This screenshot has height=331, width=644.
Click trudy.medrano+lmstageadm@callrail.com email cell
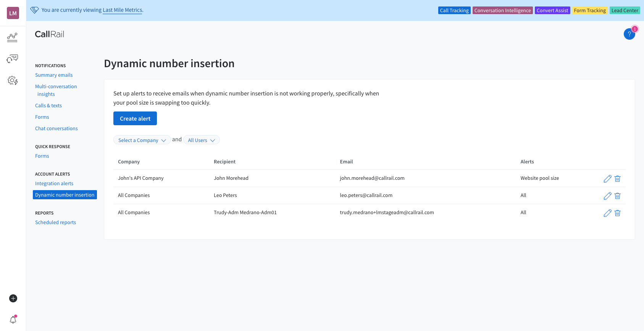(387, 213)
